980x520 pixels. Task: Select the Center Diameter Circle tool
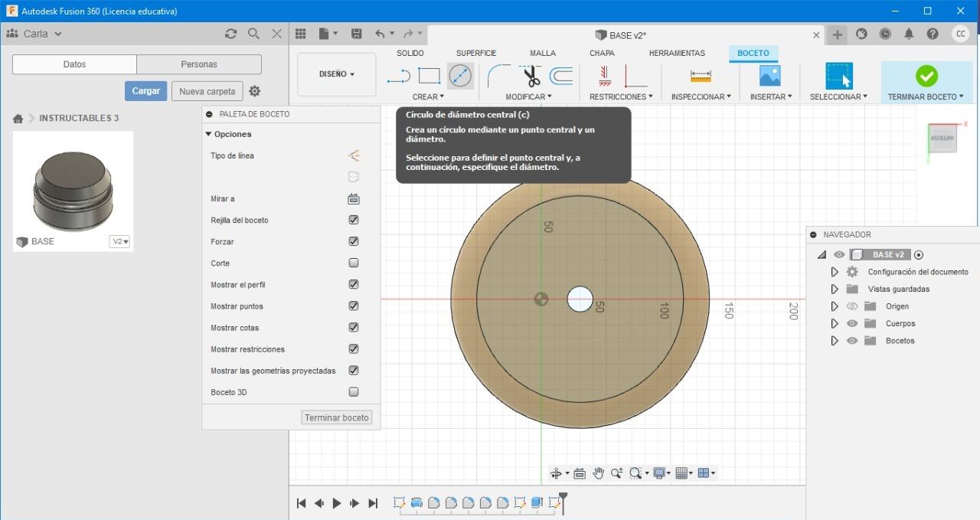(x=460, y=76)
